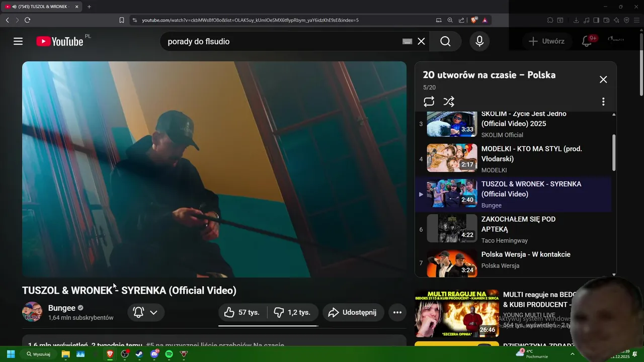Open Discord from taskbar
The image size is (644, 362).
[x=154, y=354]
